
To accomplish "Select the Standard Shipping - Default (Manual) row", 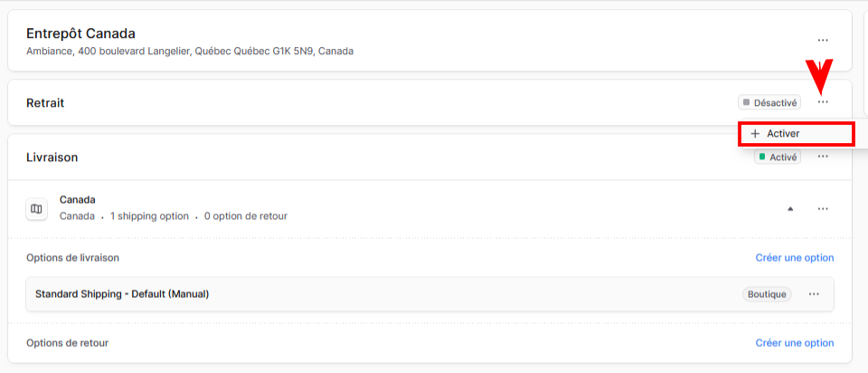I will 429,294.
